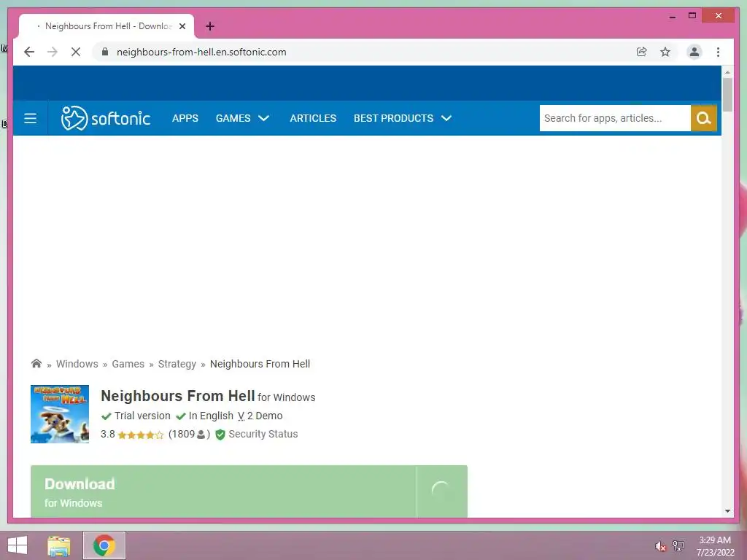747x560 pixels.
Task: Click the Neighbours From Hell title heading
Action: 178,396
